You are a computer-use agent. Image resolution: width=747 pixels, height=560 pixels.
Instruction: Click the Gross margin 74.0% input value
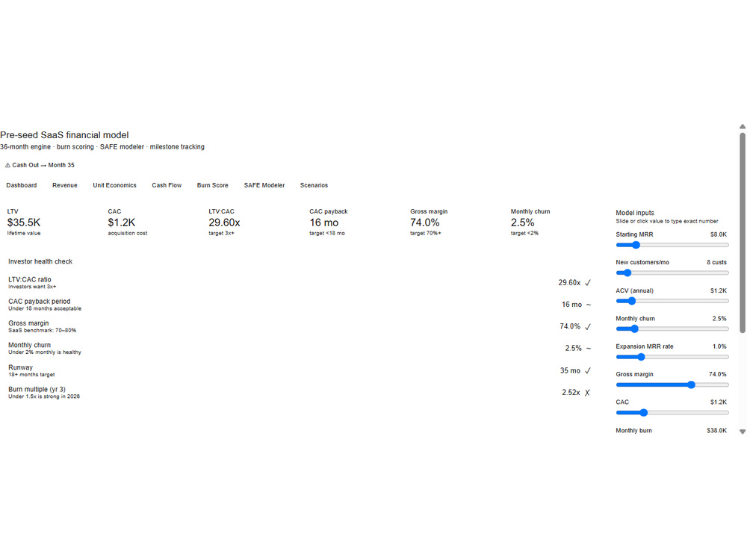(717, 374)
